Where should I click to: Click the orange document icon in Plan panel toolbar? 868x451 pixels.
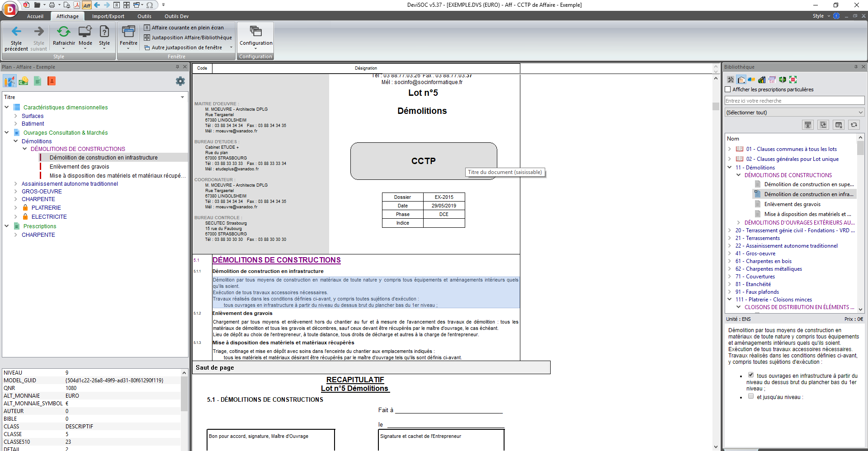(52, 81)
